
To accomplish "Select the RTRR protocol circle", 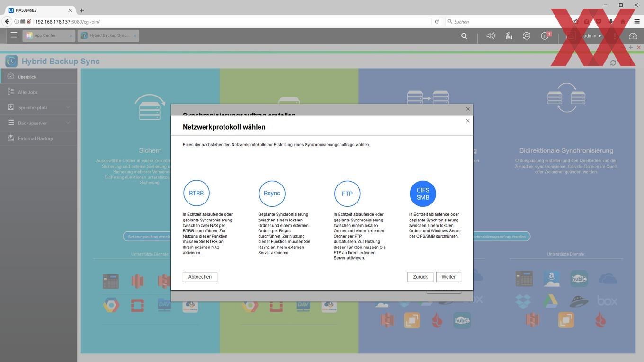I will [x=197, y=194].
